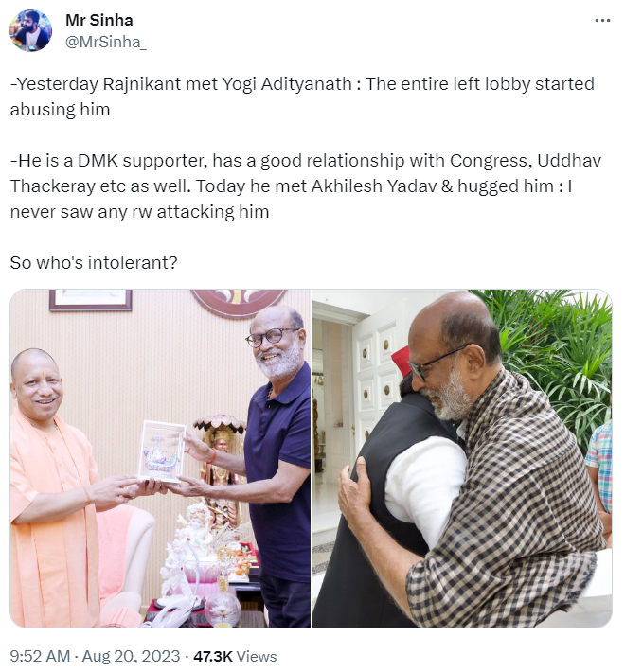
Task: Click Mr Sinha's profile avatar
Action: (30, 30)
